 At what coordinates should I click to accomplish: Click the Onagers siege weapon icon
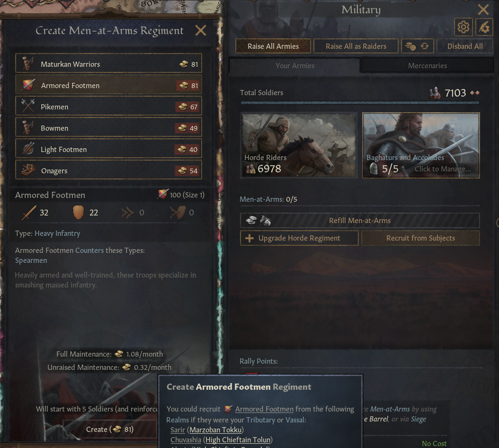tap(28, 170)
